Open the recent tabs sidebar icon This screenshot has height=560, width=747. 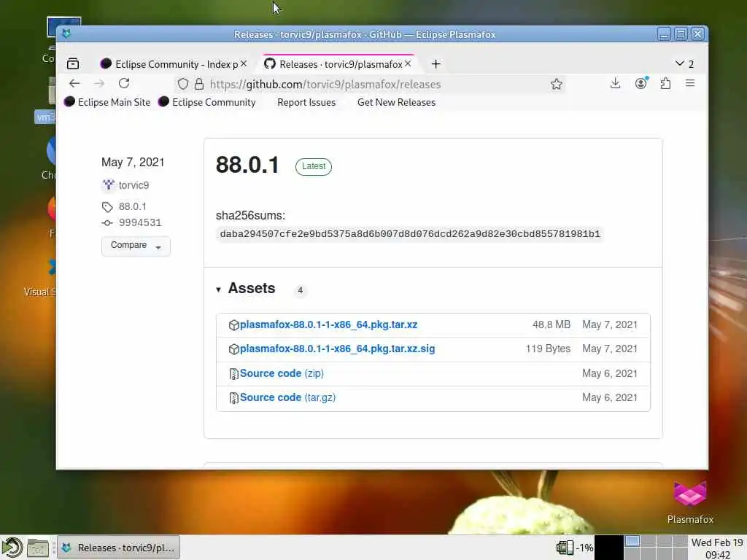pos(73,64)
